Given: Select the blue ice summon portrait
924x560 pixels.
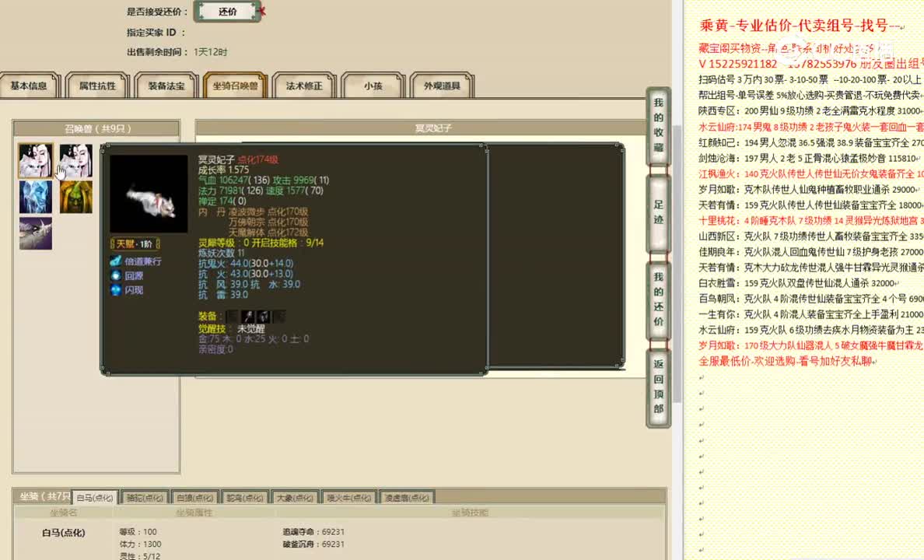Looking at the screenshot, I should (x=35, y=197).
